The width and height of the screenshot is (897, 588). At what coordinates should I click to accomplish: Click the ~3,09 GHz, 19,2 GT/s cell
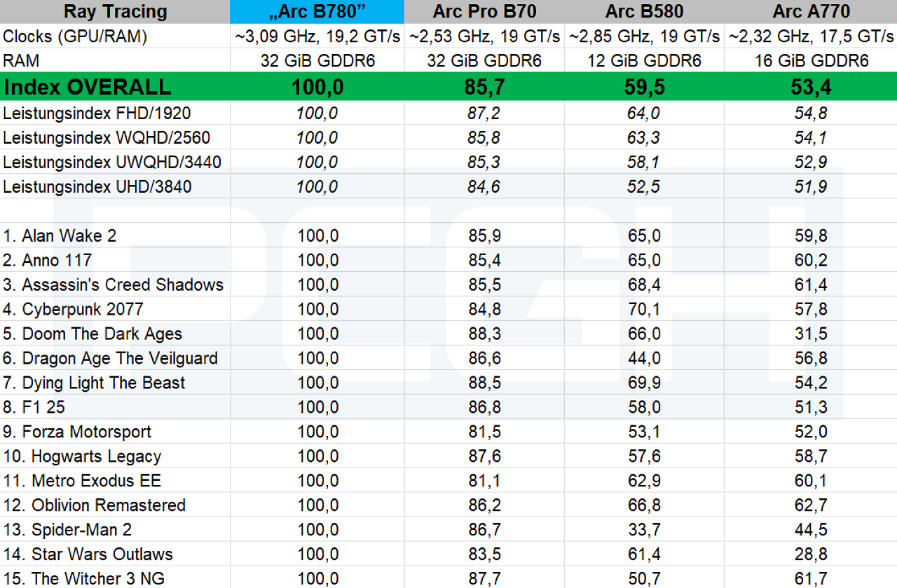pyautogui.click(x=317, y=36)
